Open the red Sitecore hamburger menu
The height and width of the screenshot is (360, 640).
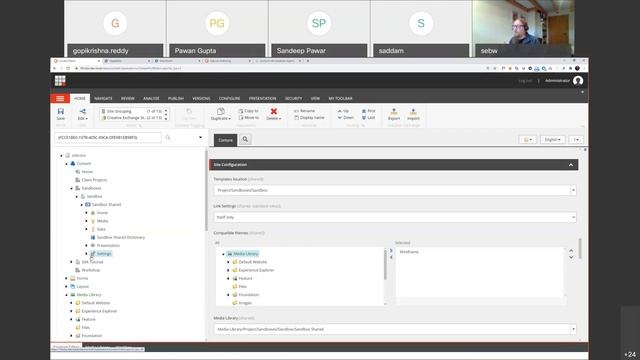click(x=60, y=98)
